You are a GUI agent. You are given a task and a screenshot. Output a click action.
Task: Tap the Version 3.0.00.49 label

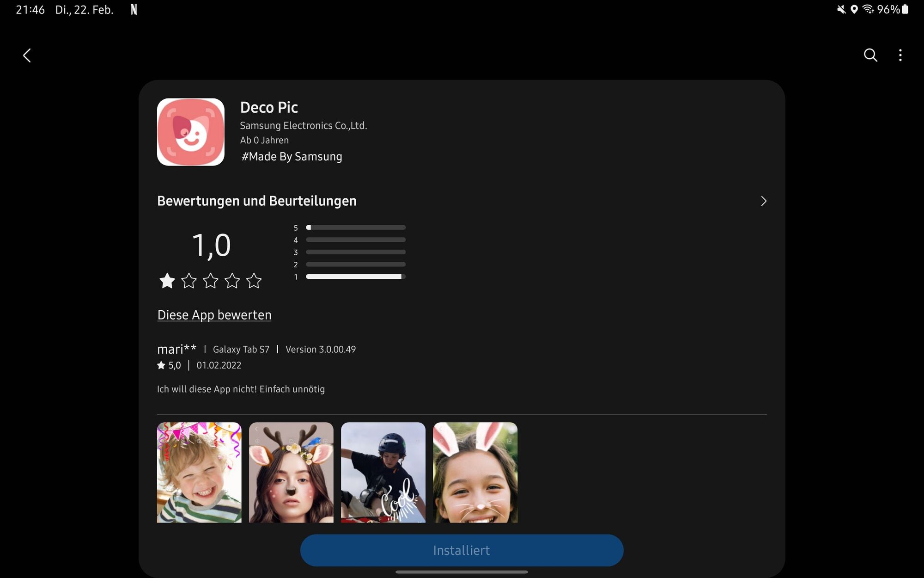tap(321, 350)
